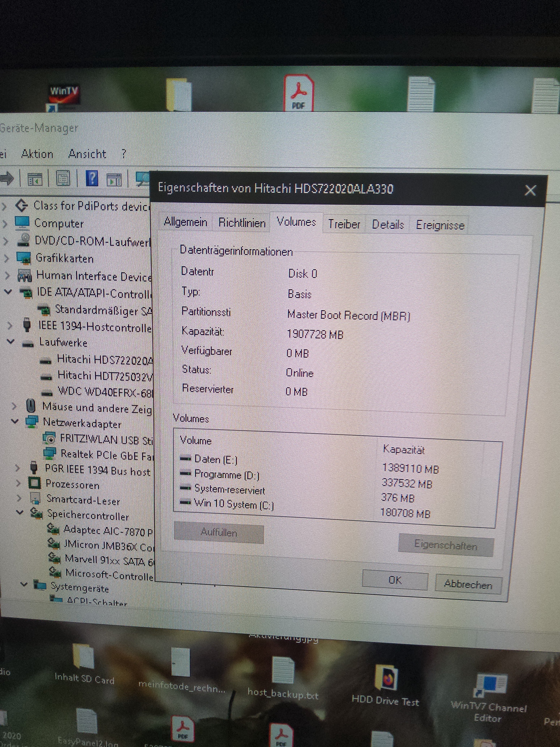Expand the Grafikkarten tree node
Screen dimensions: 560x747
point(6,258)
